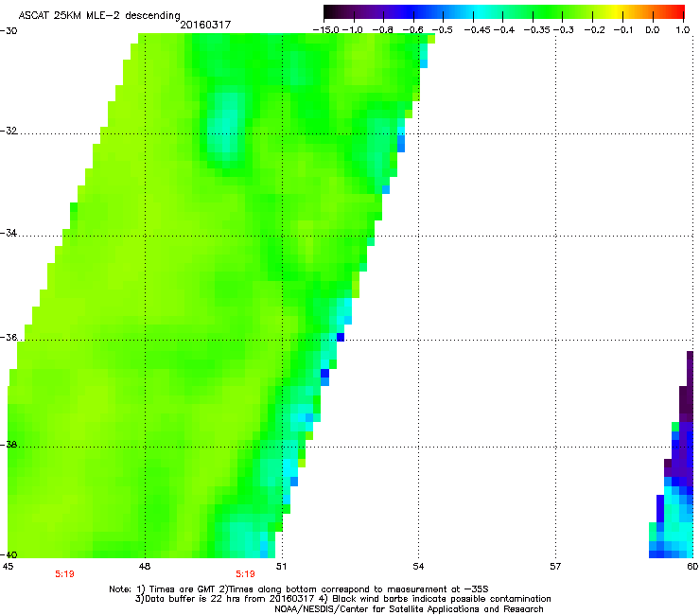This screenshot has width=700, height=615.
Task: Pick the red end of the color bar
Action: (x=676, y=11)
